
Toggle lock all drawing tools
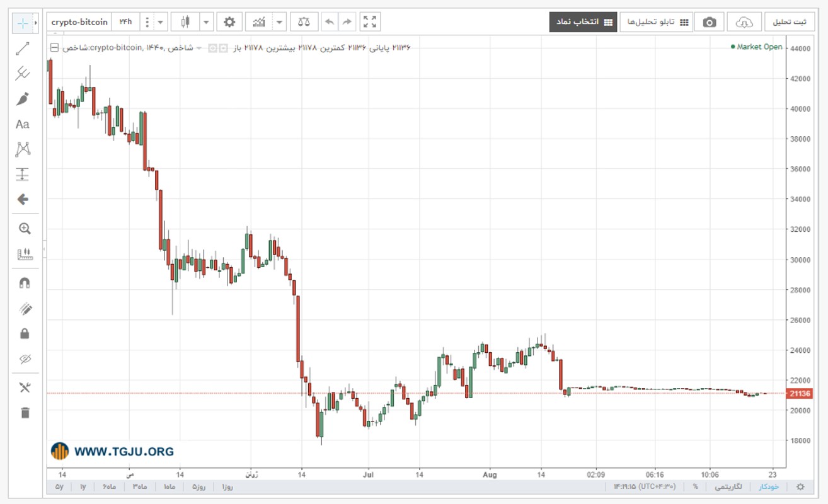[25, 333]
